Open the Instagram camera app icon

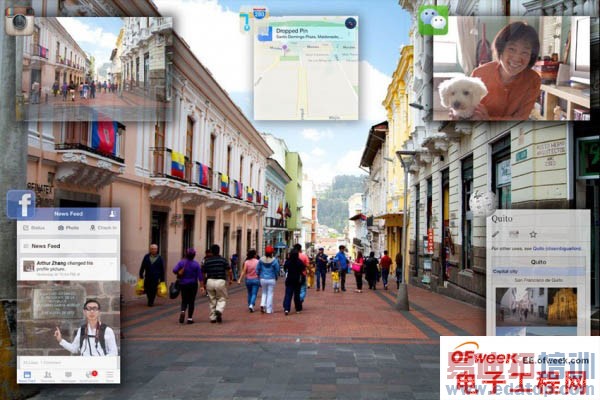click(20, 21)
